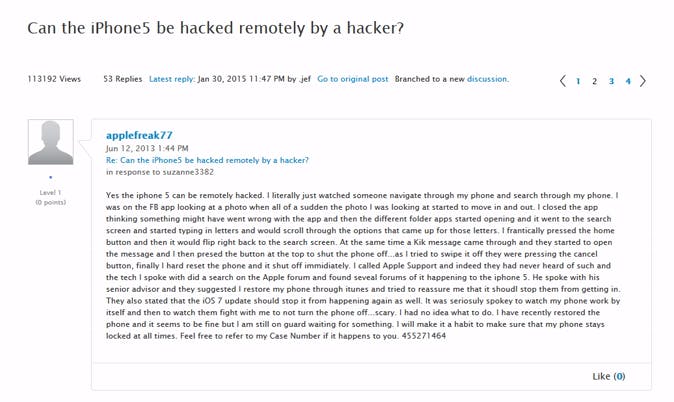Viewport: 674px width, 402px height.
Task: Click the next page arrow
Action: [643, 81]
